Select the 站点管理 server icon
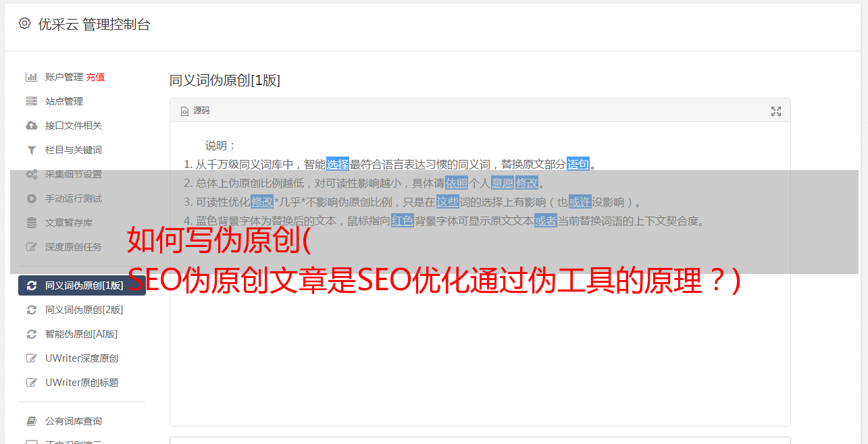The image size is (868, 444). pos(31,101)
